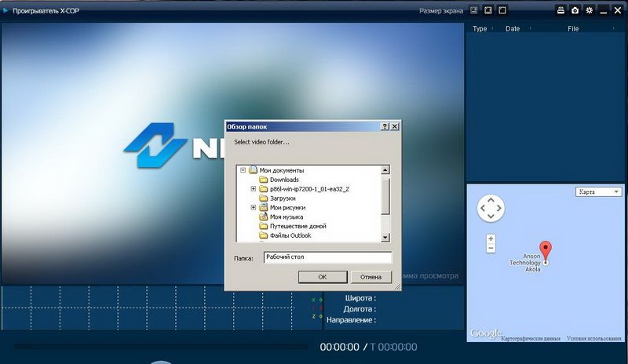
Task: Click the small screen size icon
Action: click(473, 10)
